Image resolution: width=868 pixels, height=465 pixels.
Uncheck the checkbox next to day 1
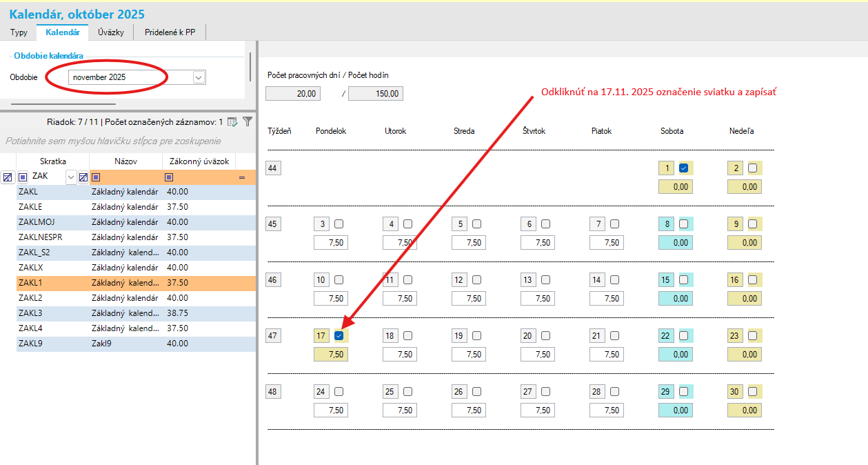683,167
